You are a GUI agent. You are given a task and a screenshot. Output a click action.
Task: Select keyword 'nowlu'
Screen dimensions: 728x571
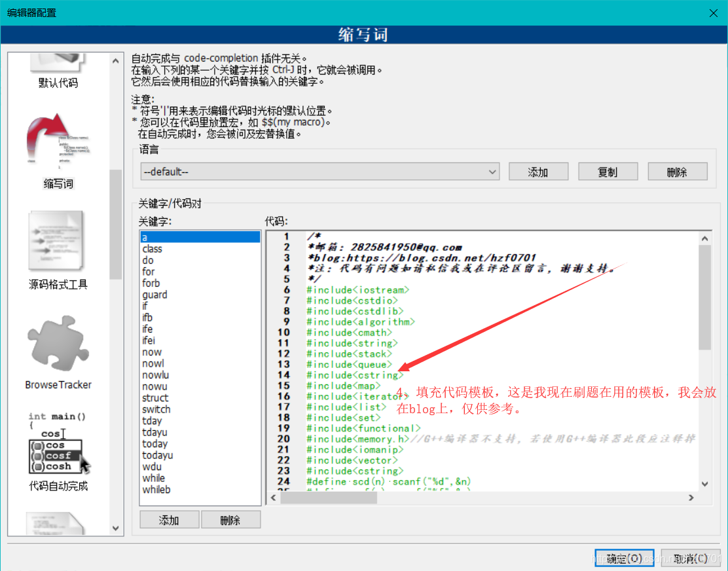tap(200, 375)
